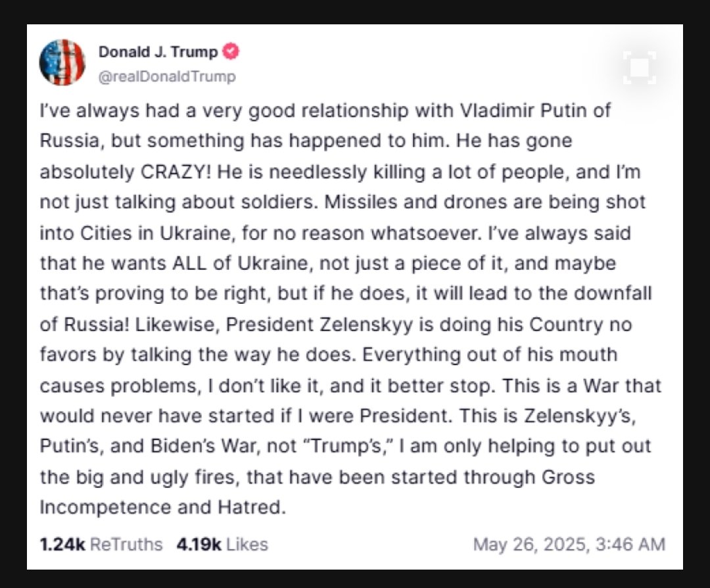
Task: View the 4.19k Likes count
Action: tap(222, 545)
